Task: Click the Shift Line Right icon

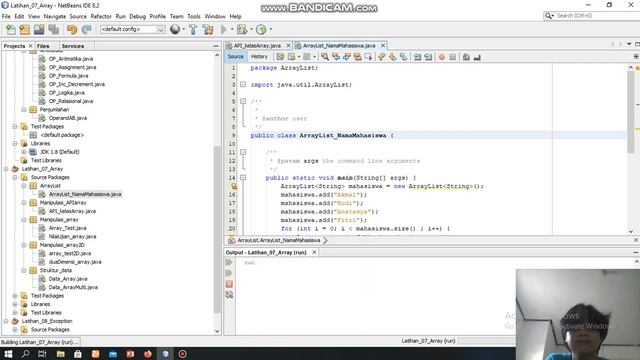Action: [x=428, y=57]
